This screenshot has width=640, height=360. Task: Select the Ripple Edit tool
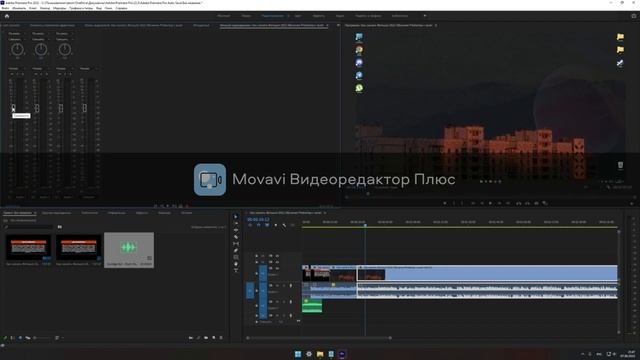coord(236,230)
